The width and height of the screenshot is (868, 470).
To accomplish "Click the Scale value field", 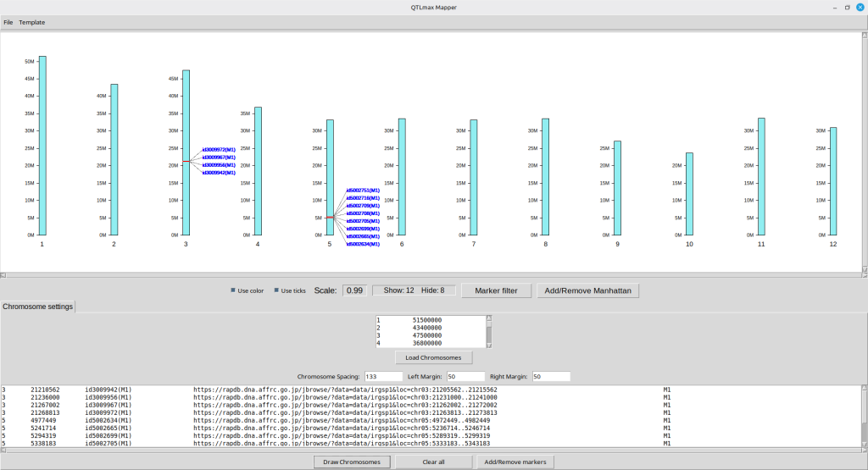I will click(354, 290).
